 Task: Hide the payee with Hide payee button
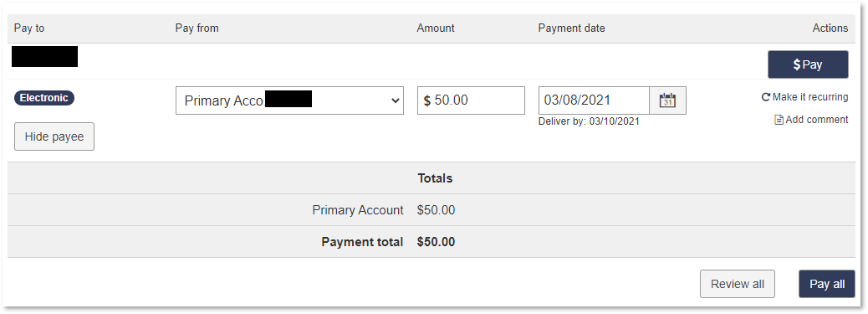click(54, 136)
